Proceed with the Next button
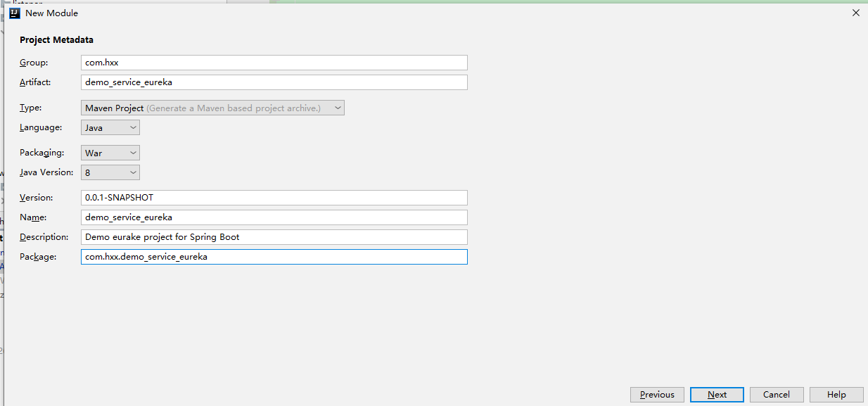868x406 pixels. click(717, 395)
